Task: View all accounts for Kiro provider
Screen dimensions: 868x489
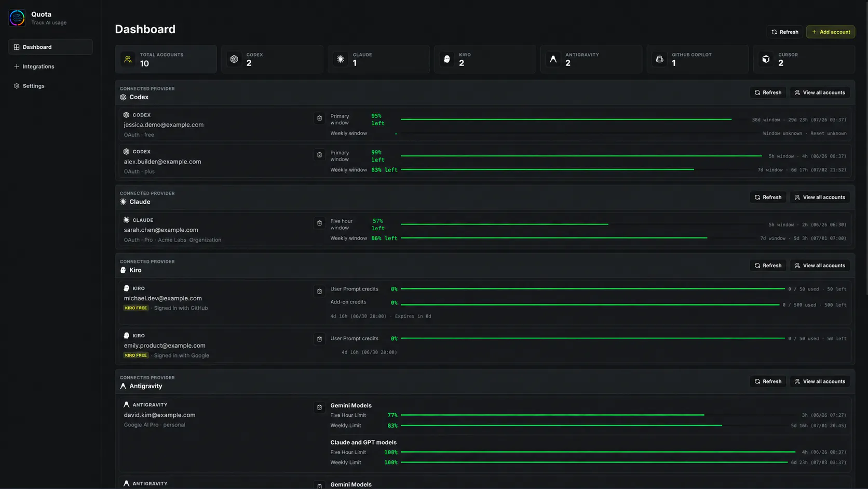Action: click(x=820, y=266)
